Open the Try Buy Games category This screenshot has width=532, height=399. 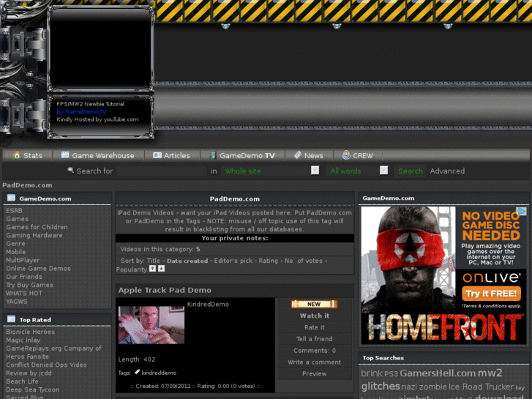[x=29, y=285]
